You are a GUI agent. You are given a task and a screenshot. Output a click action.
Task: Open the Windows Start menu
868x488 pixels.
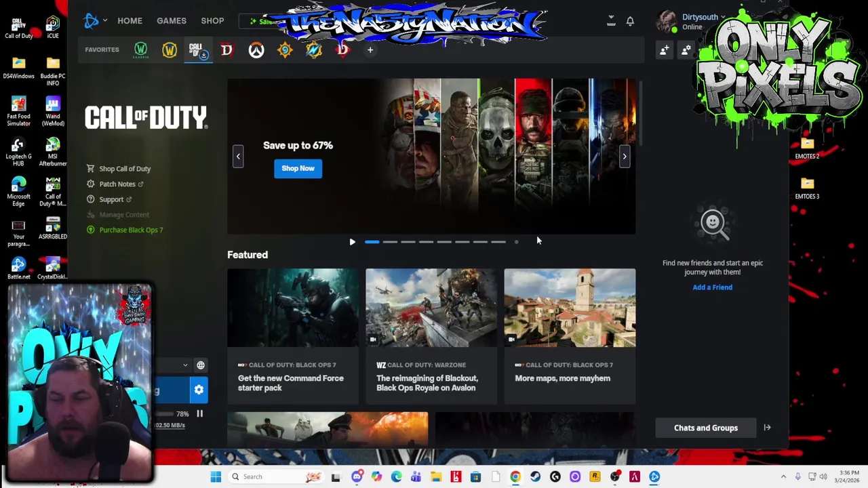click(216, 476)
